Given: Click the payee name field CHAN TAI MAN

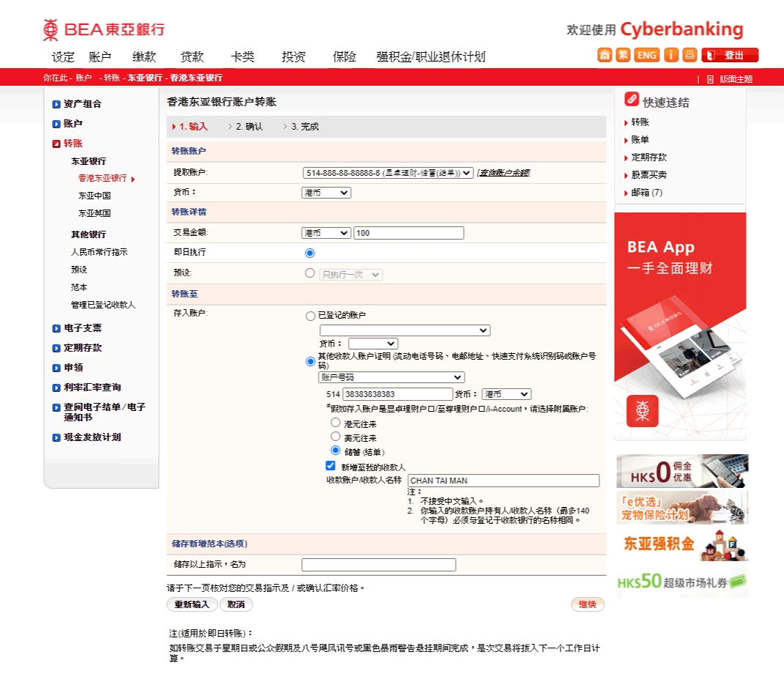Looking at the screenshot, I should (x=503, y=481).
